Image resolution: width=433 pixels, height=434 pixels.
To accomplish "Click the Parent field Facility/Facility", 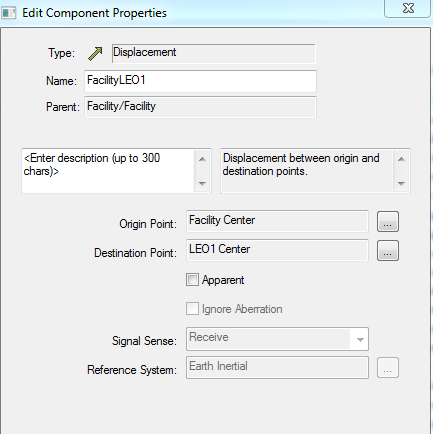I will click(x=200, y=107).
